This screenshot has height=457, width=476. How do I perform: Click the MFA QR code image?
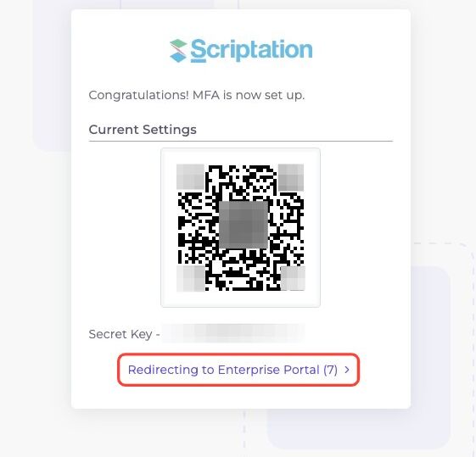point(241,227)
